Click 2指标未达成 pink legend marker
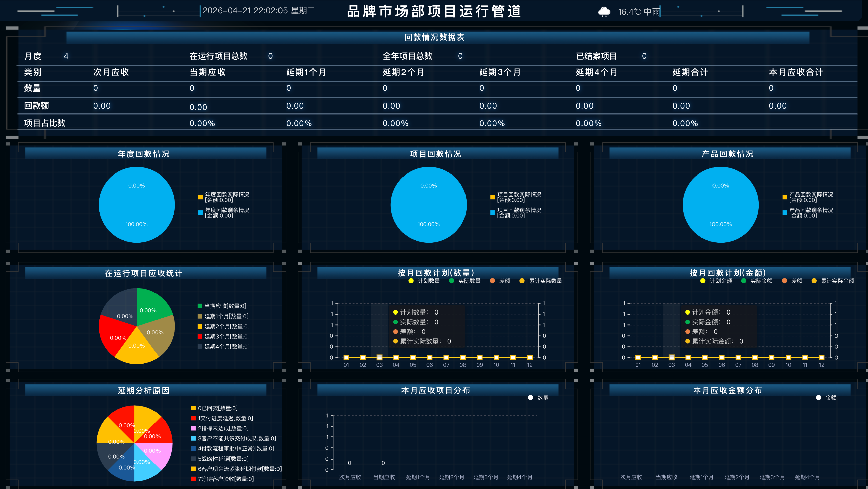This screenshot has width=868, height=489. pyautogui.click(x=193, y=428)
